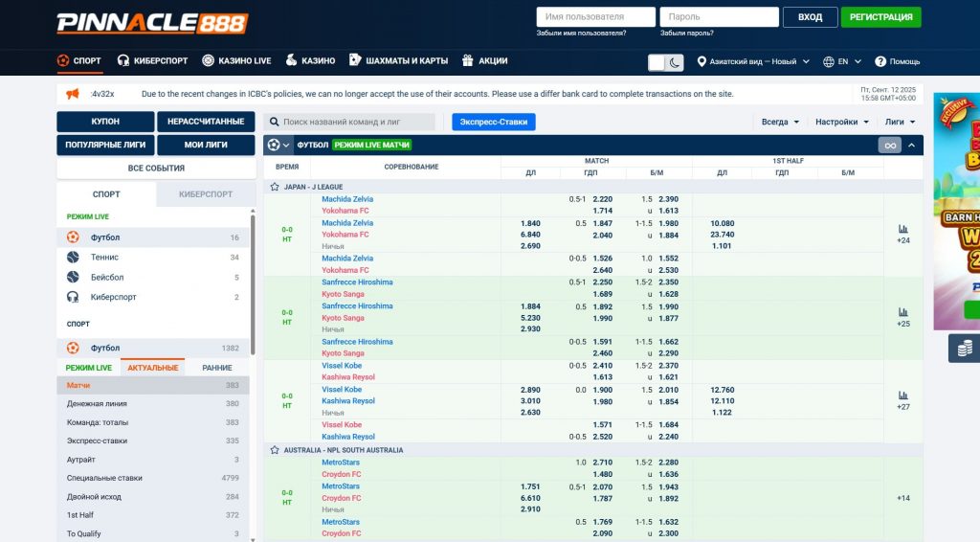Select the Ранние tab
The width and height of the screenshot is (980, 542).
pyautogui.click(x=217, y=368)
